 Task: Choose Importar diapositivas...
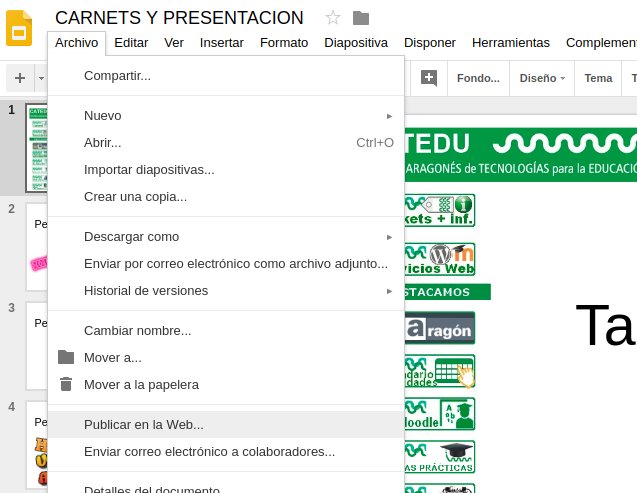point(226,170)
